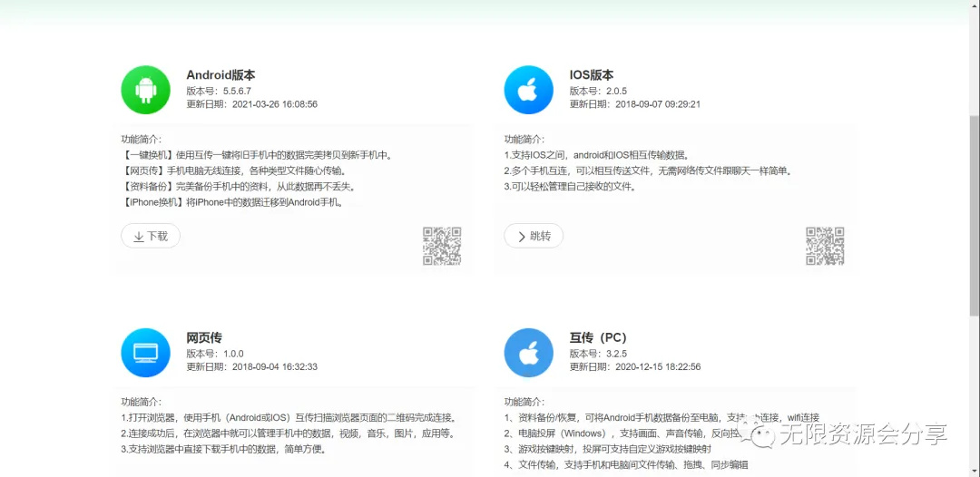
Task: Click the QR code in the Android card
Action: (443, 246)
